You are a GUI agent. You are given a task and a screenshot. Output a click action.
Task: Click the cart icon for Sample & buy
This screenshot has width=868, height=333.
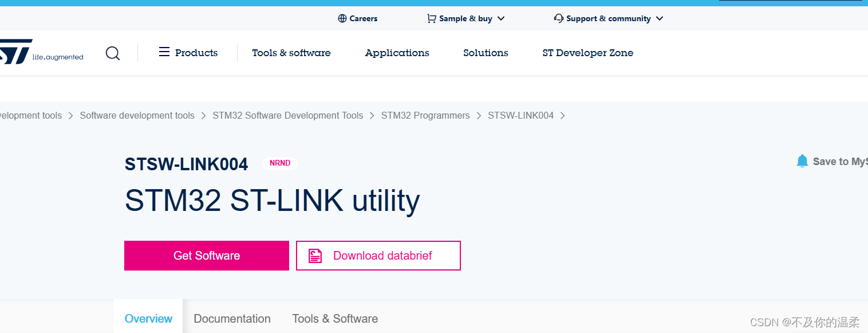tap(431, 18)
